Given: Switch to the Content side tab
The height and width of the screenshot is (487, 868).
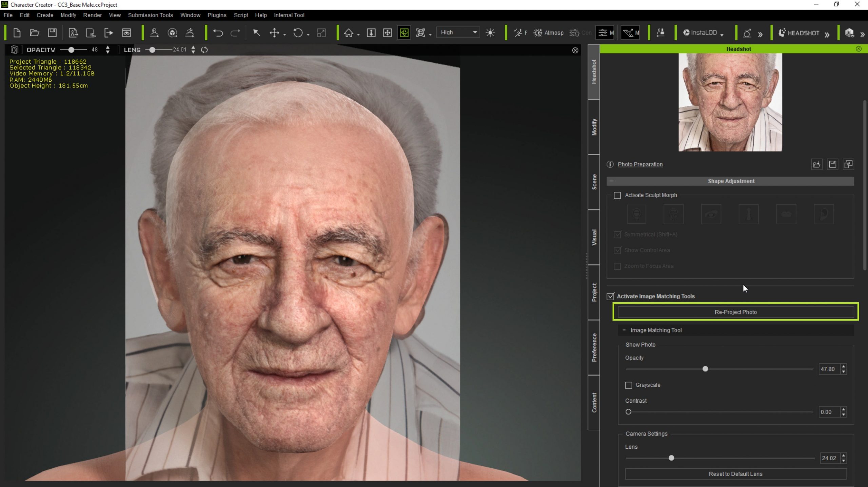Looking at the screenshot, I should click(x=594, y=403).
